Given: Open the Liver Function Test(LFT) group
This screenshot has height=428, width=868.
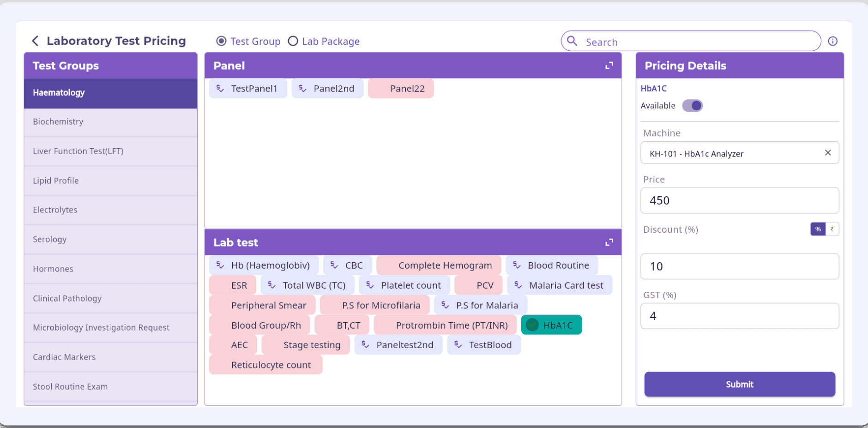Looking at the screenshot, I should [111, 151].
